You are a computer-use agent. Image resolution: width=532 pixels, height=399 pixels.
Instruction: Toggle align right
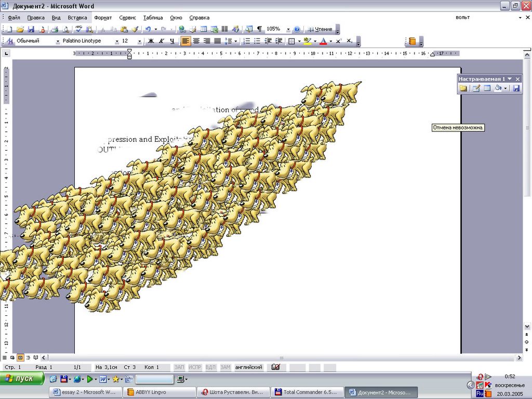tap(207, 41)
